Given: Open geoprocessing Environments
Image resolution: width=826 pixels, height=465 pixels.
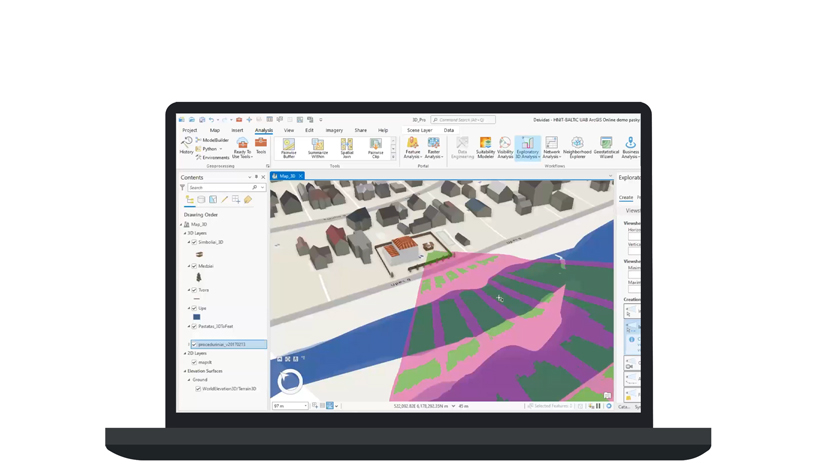Looking at the screenshot, I should point(212,157).
